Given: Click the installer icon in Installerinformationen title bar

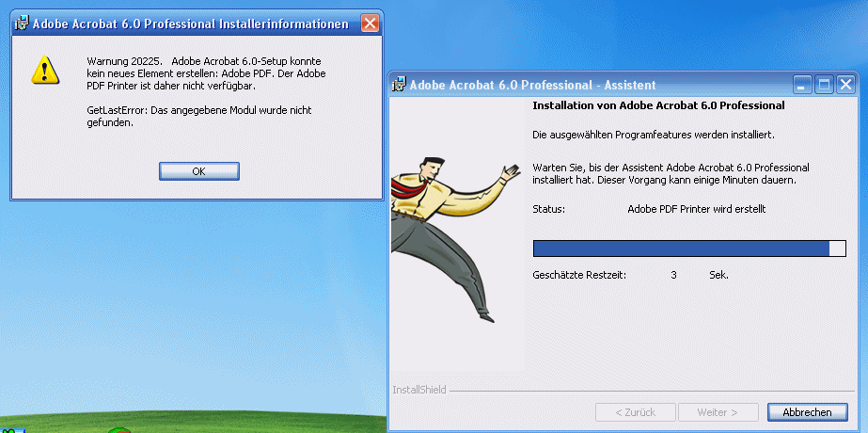Looking at the screenshot, I should pos(22,24).
